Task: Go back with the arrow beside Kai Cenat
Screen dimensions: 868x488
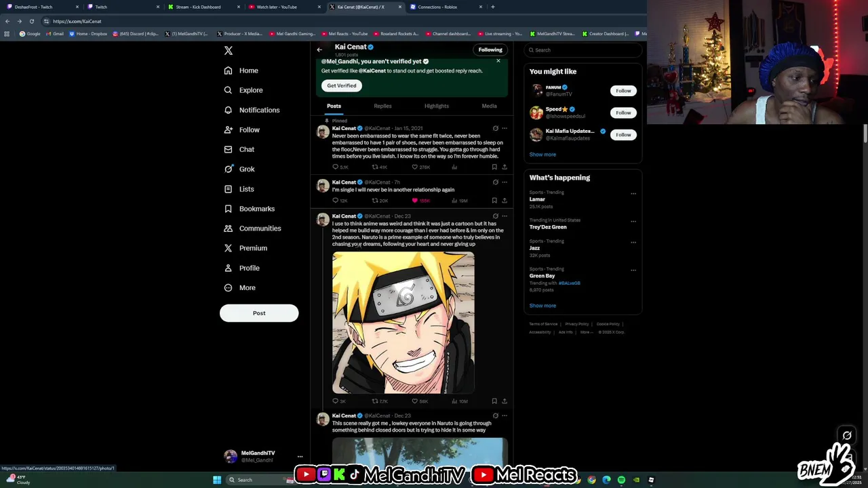Action: click(319, 49)
